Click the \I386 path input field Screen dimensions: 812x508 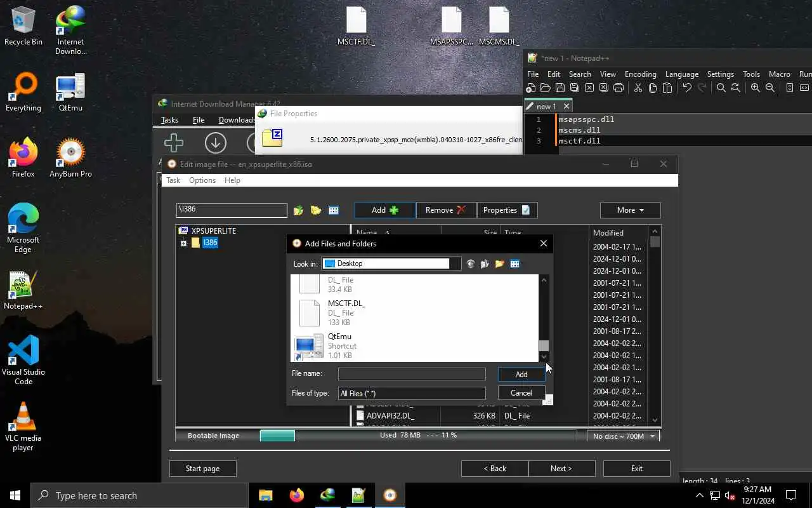click(x=232, y=210)
